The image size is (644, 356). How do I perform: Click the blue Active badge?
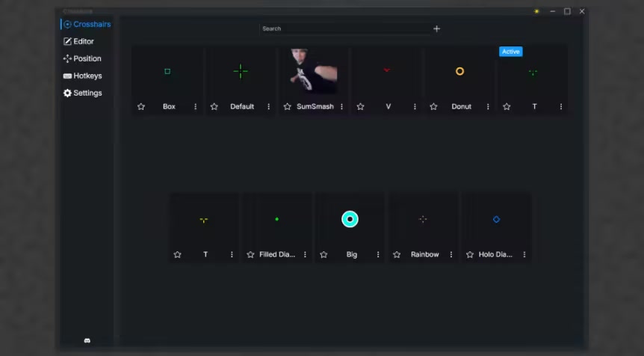pos(510,52)
